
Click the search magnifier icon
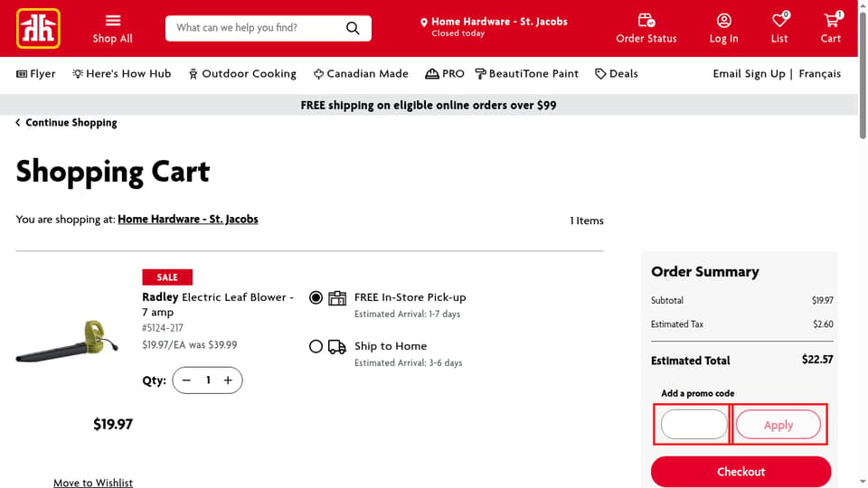pos(353,28)
